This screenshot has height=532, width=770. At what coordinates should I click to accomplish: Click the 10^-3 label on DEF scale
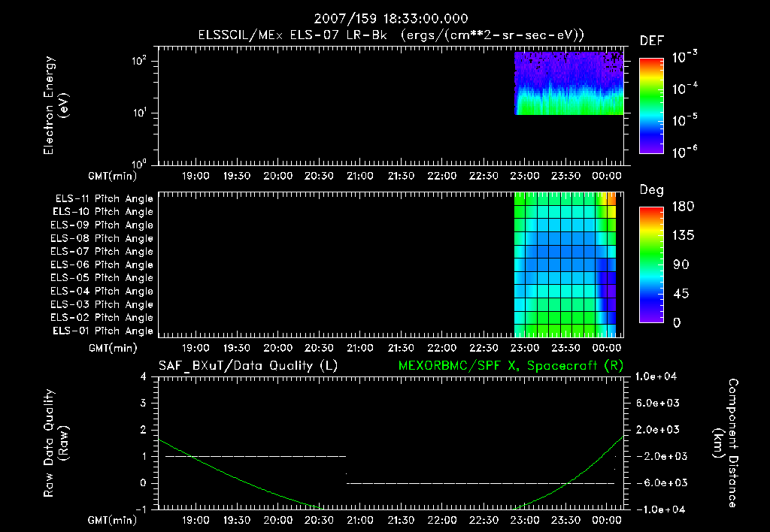coord(685,57)
